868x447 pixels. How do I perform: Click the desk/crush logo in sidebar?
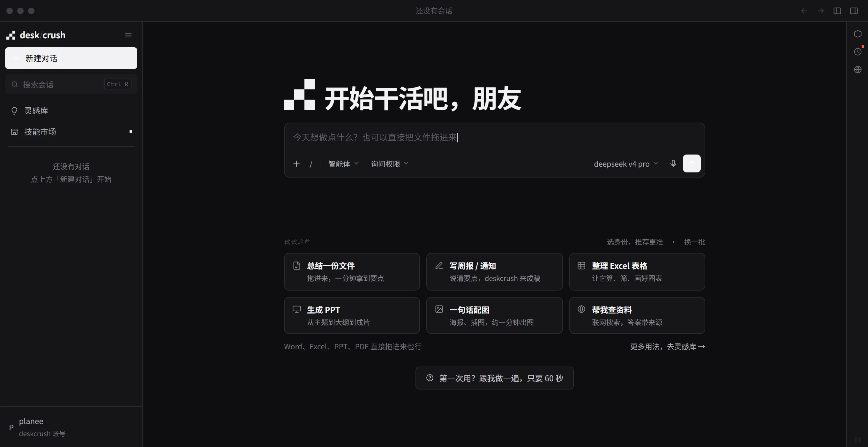(x=36, y=35)
